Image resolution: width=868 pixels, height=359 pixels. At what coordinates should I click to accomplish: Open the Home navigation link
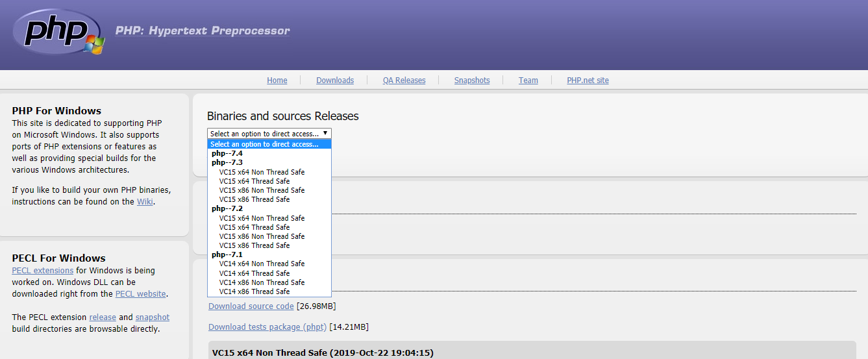tap(277, 80)
